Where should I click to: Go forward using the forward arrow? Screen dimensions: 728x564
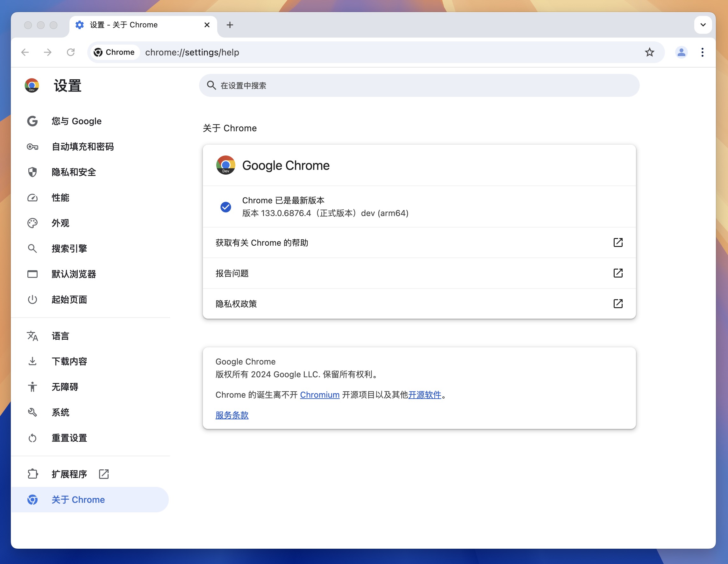pos(48,52)
